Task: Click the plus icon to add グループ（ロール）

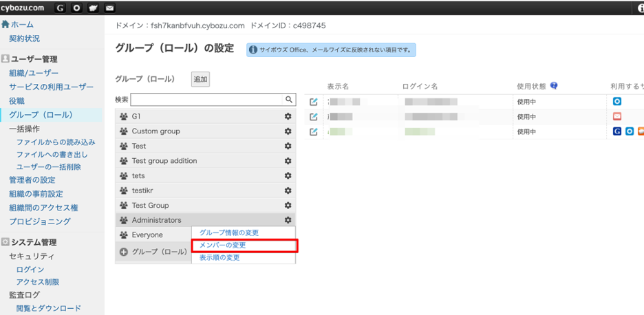Action: click(124, 252)
